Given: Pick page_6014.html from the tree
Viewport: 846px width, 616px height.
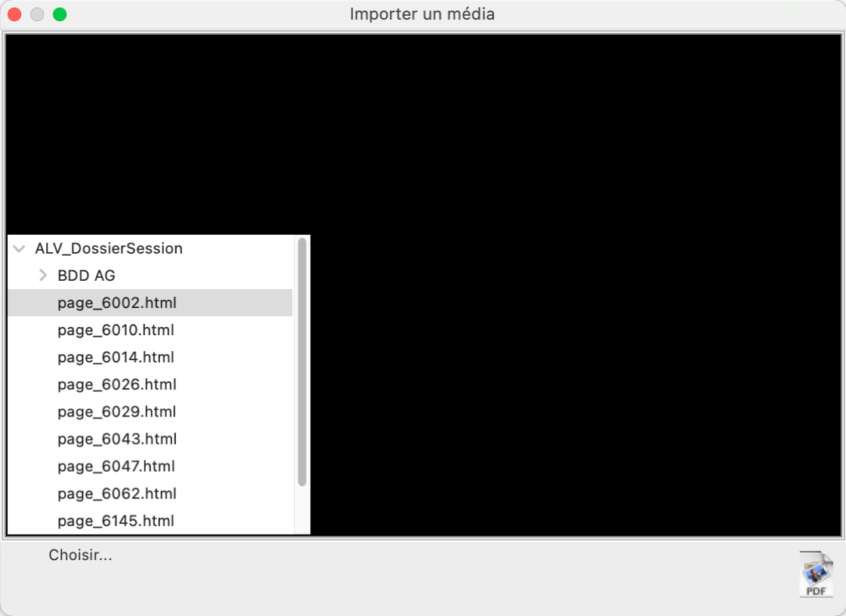Looking at the screenshot, I should [150, 357].
